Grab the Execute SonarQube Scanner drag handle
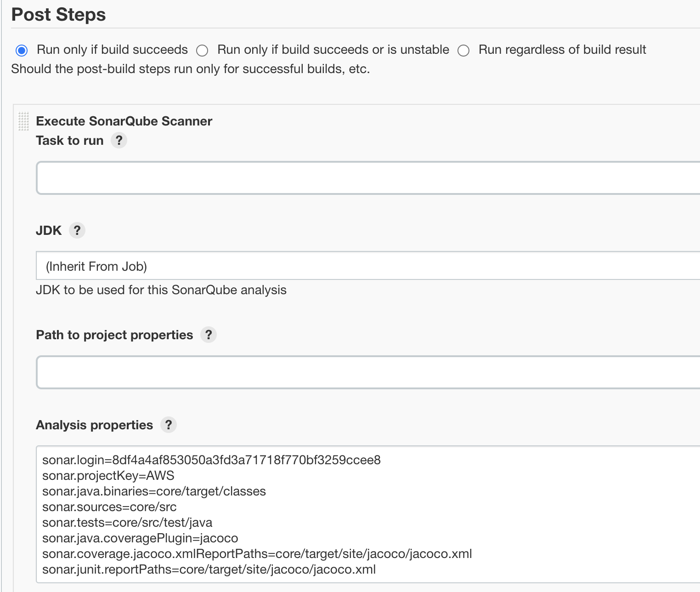 (23, 121)
